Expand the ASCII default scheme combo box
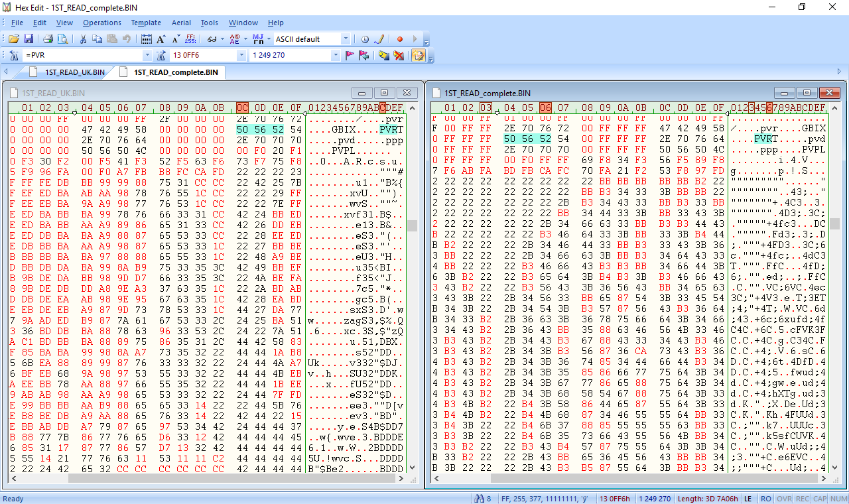849x504 pixels. [x=345, y=39]
